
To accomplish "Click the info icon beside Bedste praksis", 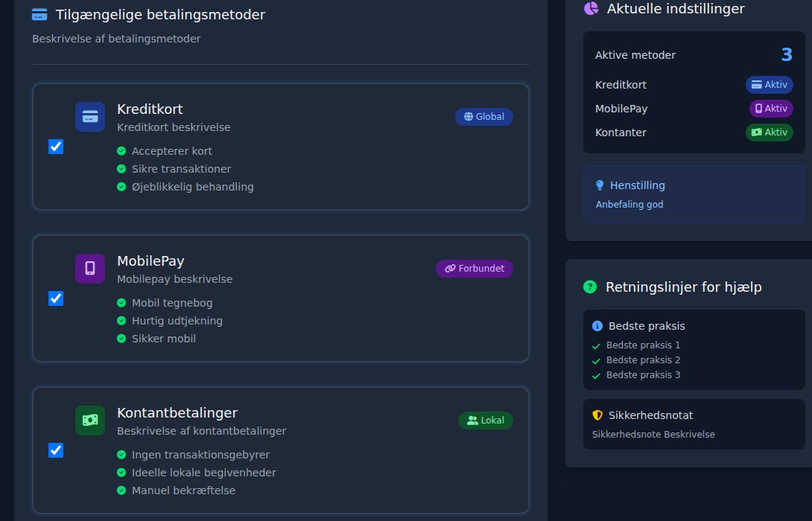I will (597, 326).
